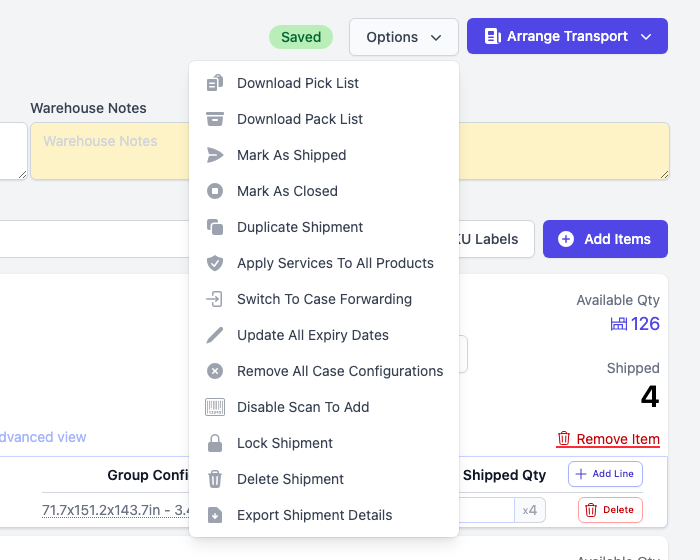
Task: Choose Mark As Closed
Action: point(324,191)
